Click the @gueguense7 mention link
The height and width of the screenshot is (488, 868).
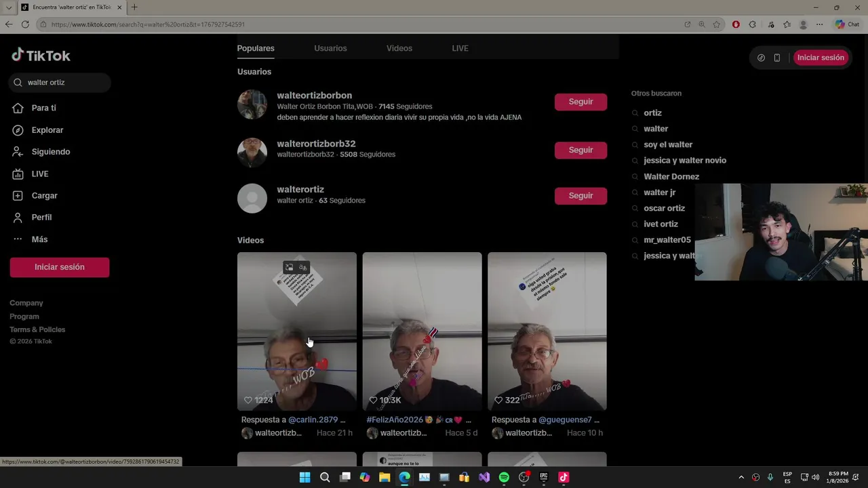click(566, 420)
